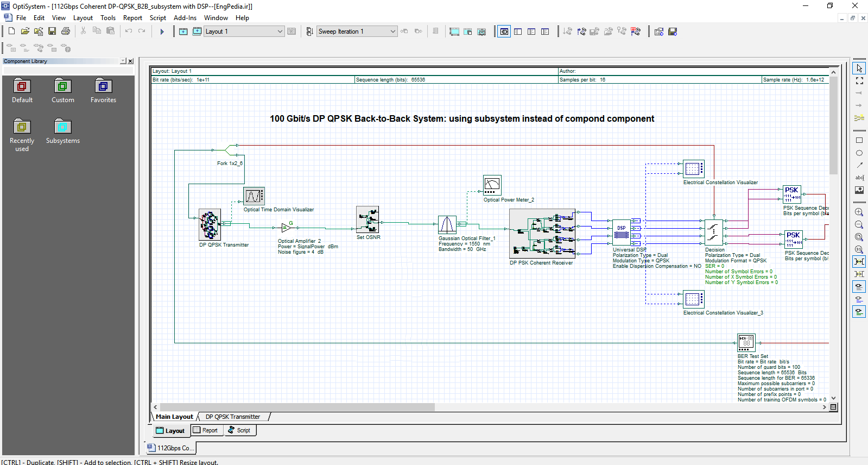Open the Window menu
868x465 pixels.
tap(216, 18)
